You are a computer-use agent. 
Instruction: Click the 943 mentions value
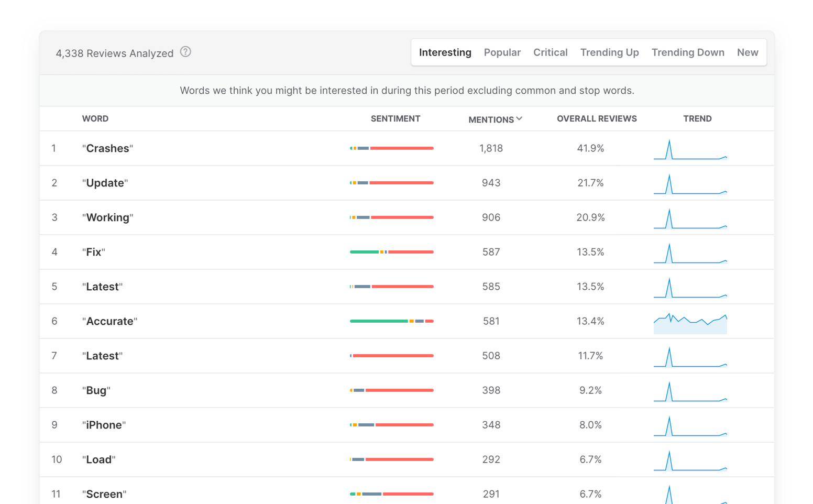click(x=491, y=183)
